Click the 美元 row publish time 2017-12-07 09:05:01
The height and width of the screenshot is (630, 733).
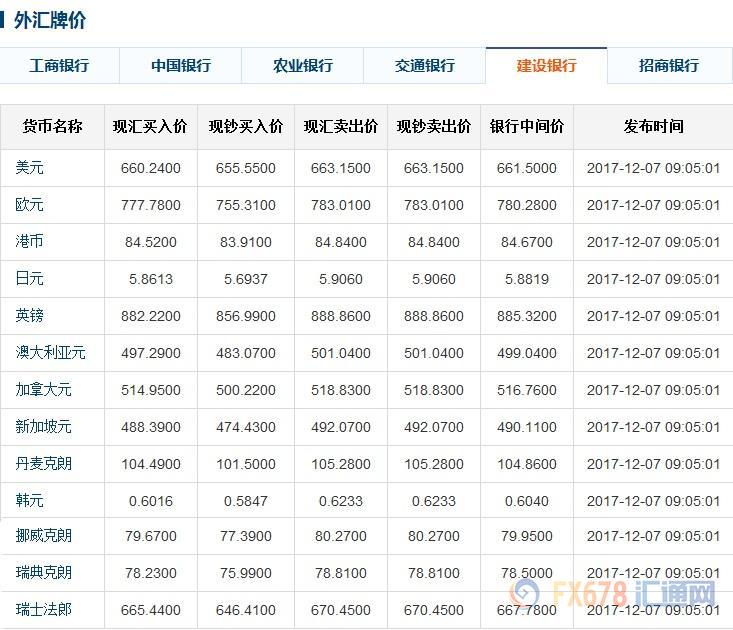(x=654, y=168)
